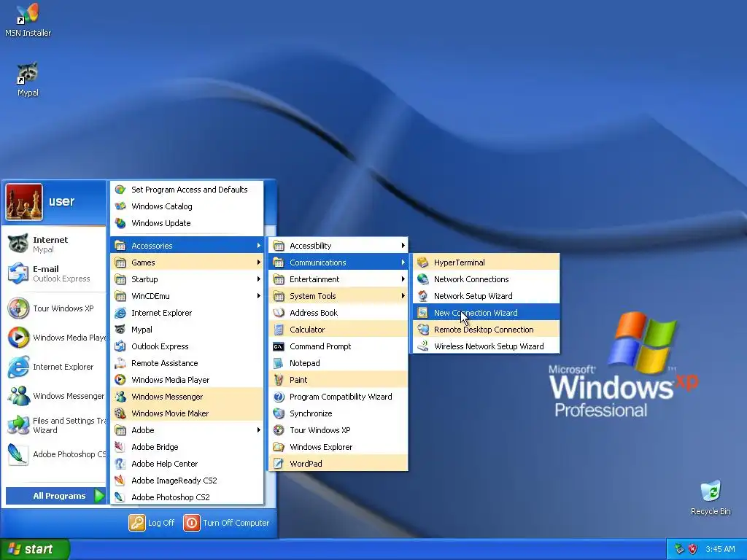Viewport: 747px width, 560px height.
Task: Open Network Connections
Action: coord(486,279)
